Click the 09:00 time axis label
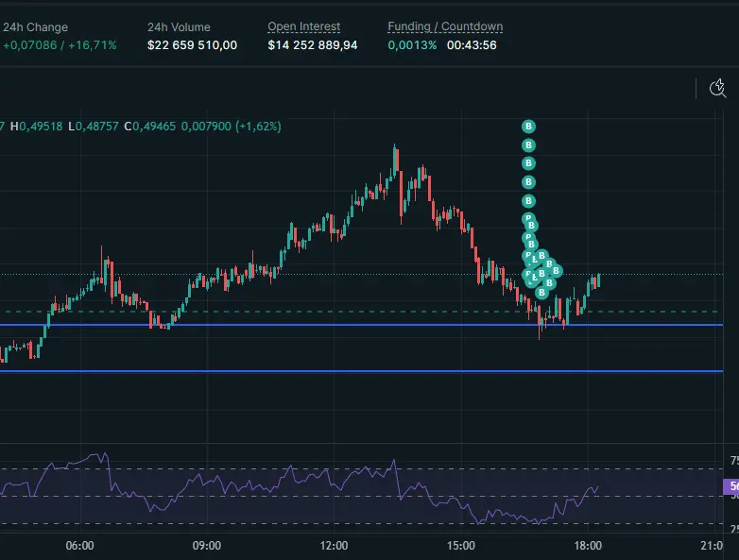This screenshot has height=560, width=739. [206, 546]
